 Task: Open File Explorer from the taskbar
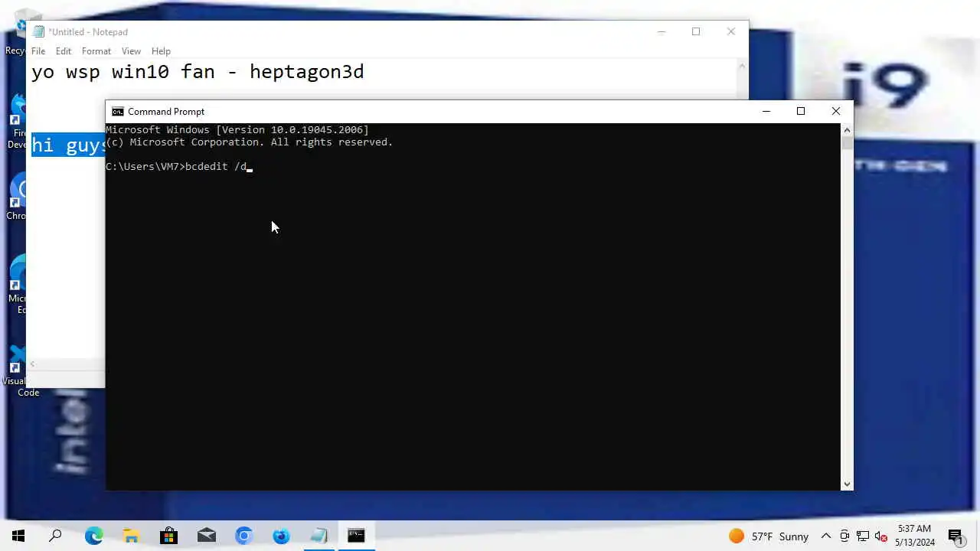click(132, 536)
